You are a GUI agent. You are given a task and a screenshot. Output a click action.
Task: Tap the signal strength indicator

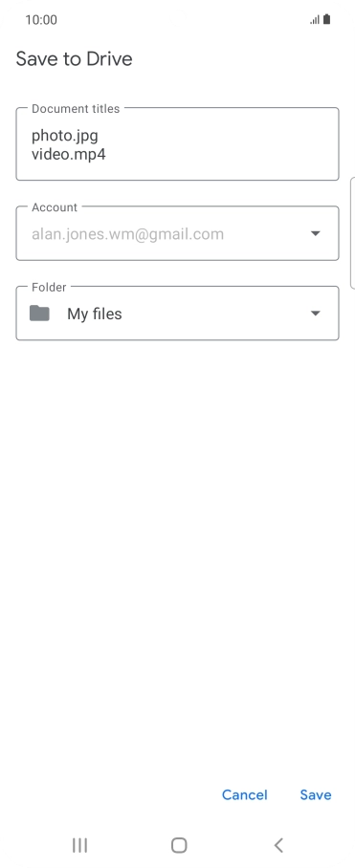315,20
